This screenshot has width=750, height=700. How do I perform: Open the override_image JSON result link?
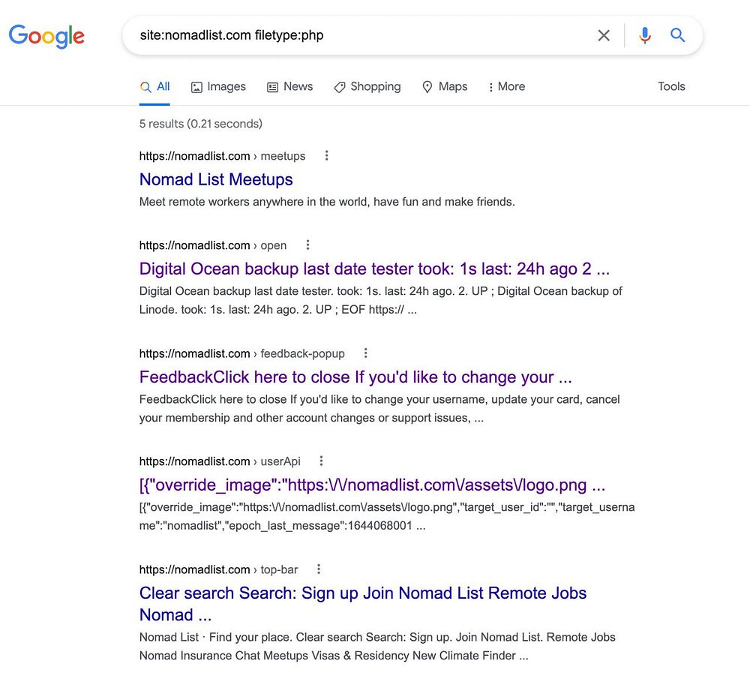click(x=372, y=485)
